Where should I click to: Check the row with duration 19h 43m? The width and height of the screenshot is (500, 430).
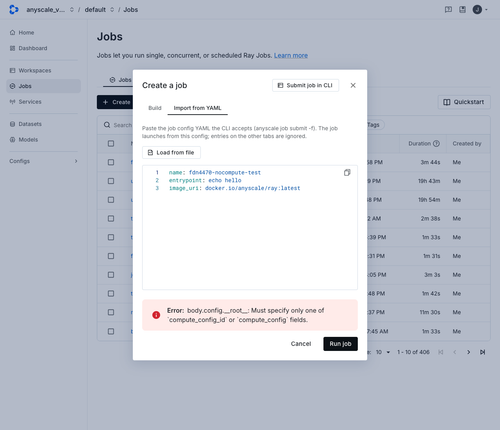[111, 181]
